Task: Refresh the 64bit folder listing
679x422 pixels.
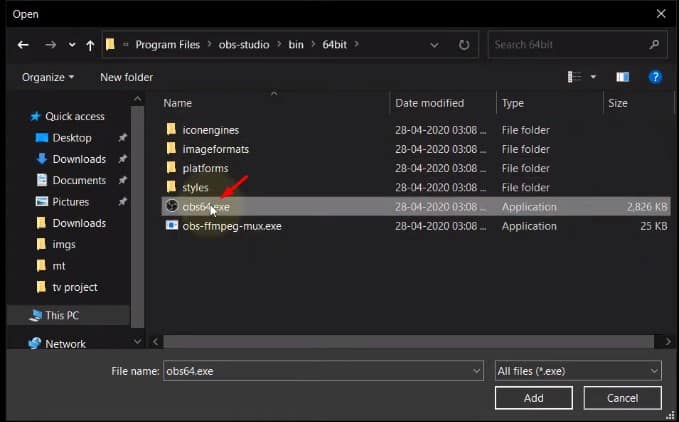Action: tap(464, 45)
